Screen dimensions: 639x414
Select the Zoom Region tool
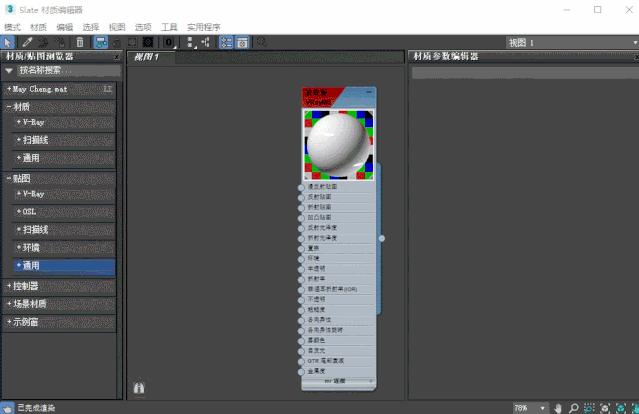[x=589, y=408]
